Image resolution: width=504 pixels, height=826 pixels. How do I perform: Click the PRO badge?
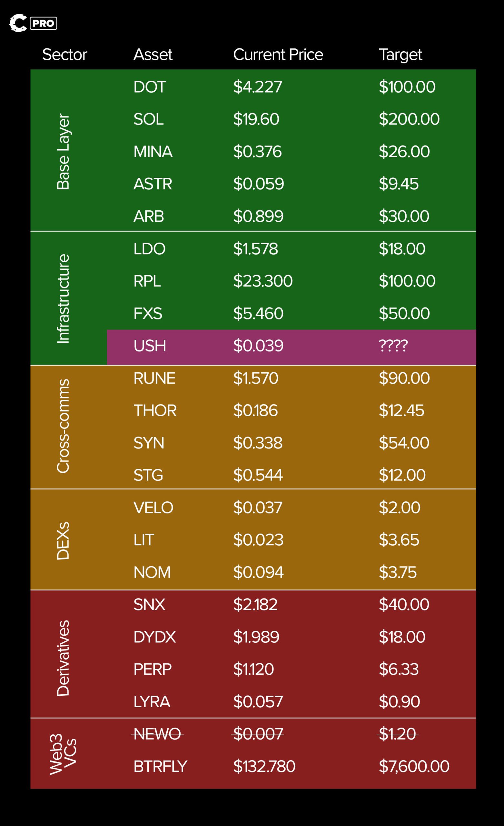click(x=44, y=24)
